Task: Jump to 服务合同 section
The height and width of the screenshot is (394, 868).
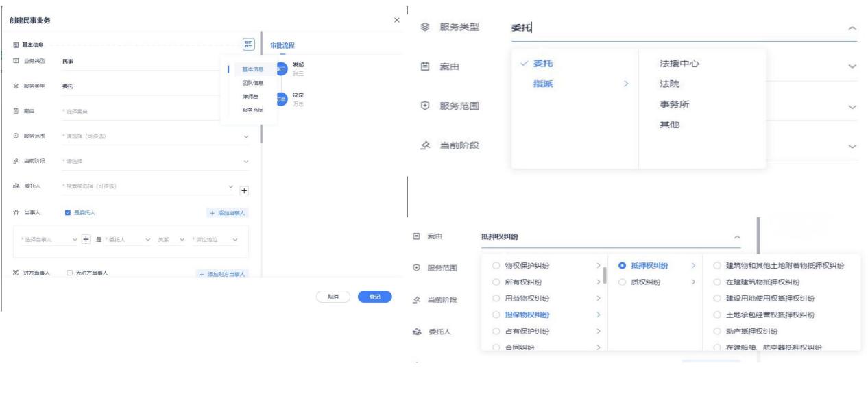Action: [252, 110]
